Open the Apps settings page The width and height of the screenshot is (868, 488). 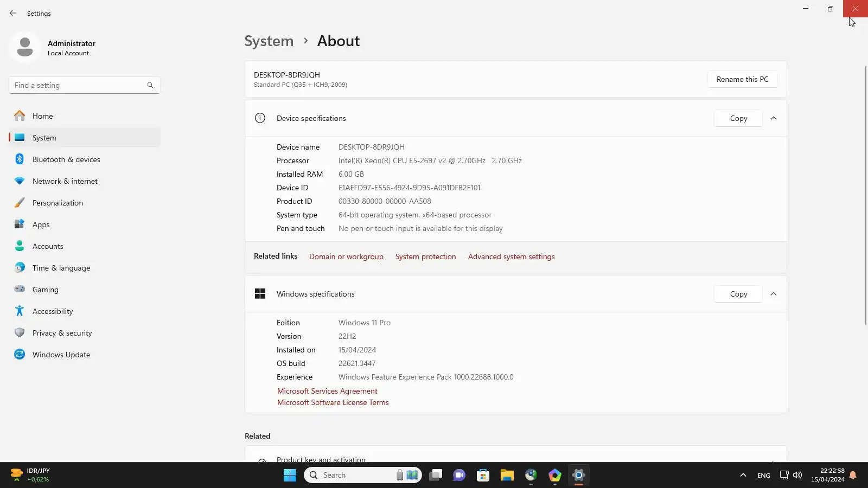point(85,224)
